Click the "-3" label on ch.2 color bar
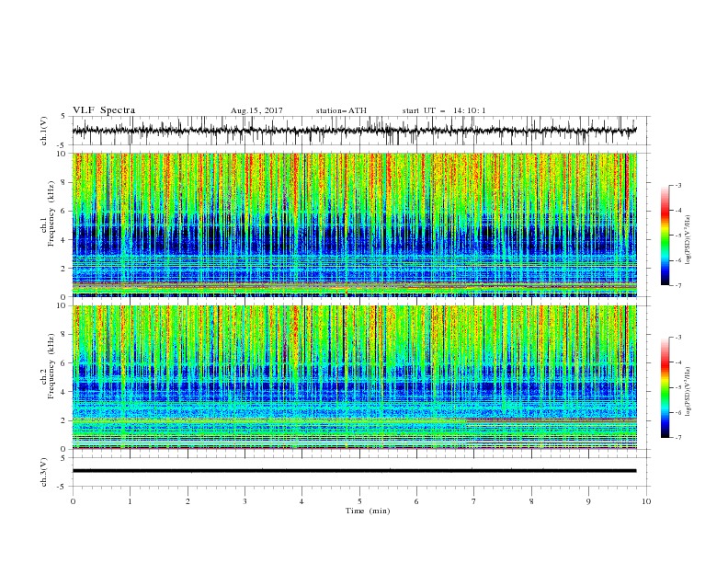The width and height of the screenshot is (728, 563). tap(677, 338)
